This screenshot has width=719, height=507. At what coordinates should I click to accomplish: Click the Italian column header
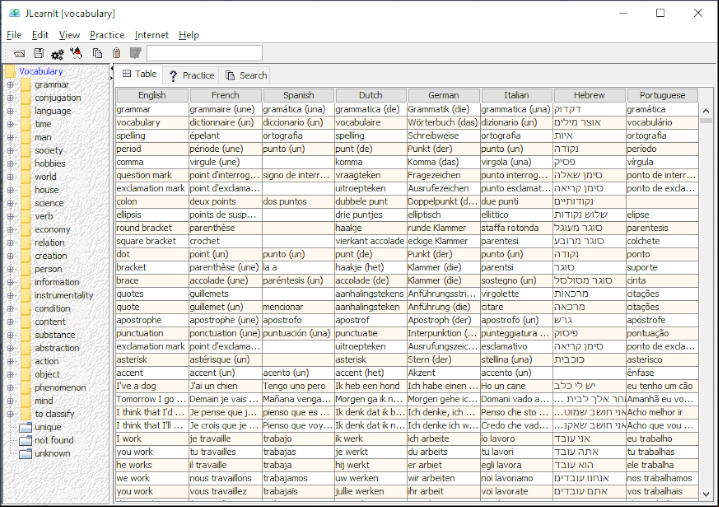click(516, 95)
